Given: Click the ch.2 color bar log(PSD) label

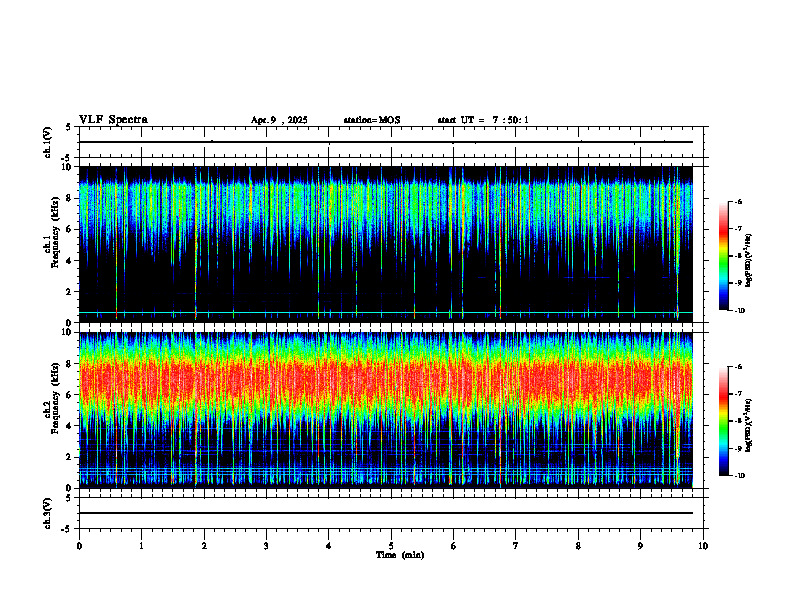Looking at the screenshot, I should tap(749, 426).
